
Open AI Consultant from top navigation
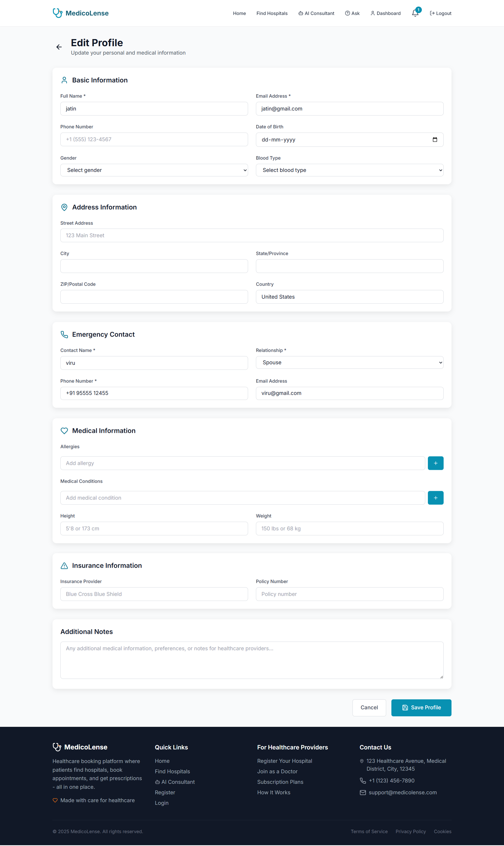pos(316,13)
